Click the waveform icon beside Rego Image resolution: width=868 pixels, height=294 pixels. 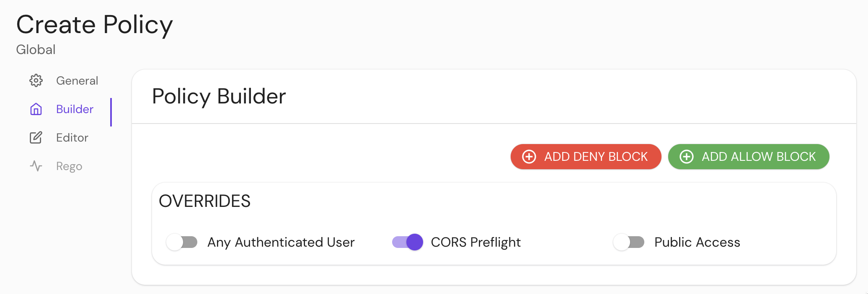[36, 166]
